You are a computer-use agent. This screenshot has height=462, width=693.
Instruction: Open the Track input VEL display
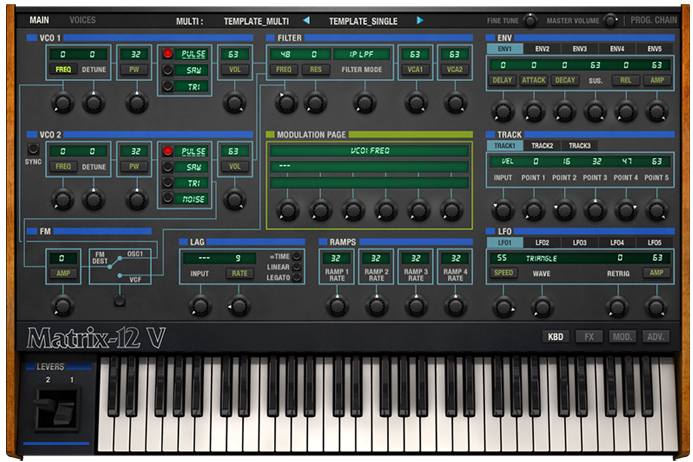tap(507, 161)
